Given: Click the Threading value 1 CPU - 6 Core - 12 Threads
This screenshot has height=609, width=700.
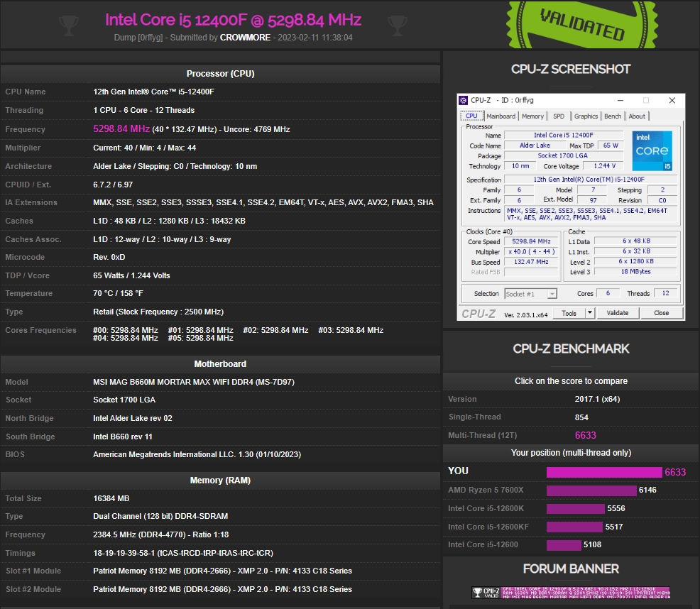Looking at the screenshot, I should tap(143, 110).
